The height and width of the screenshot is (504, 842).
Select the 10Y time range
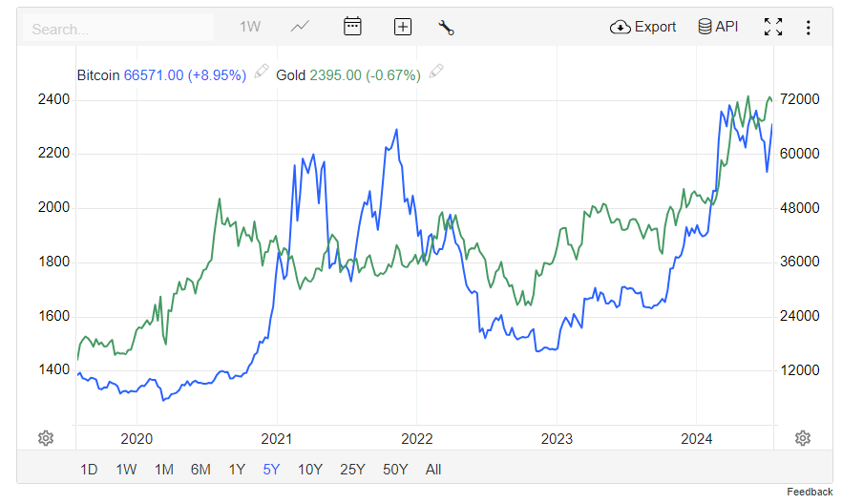tap(310, 470)
